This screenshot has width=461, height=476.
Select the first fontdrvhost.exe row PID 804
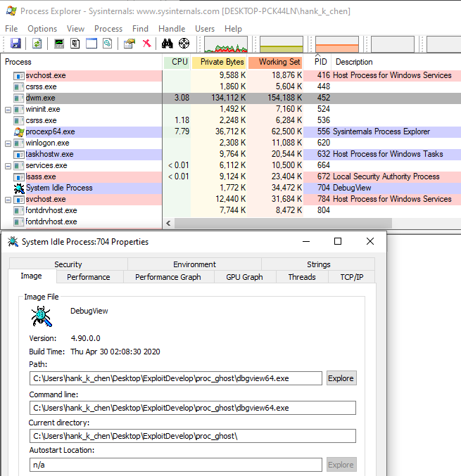(231, 210)
